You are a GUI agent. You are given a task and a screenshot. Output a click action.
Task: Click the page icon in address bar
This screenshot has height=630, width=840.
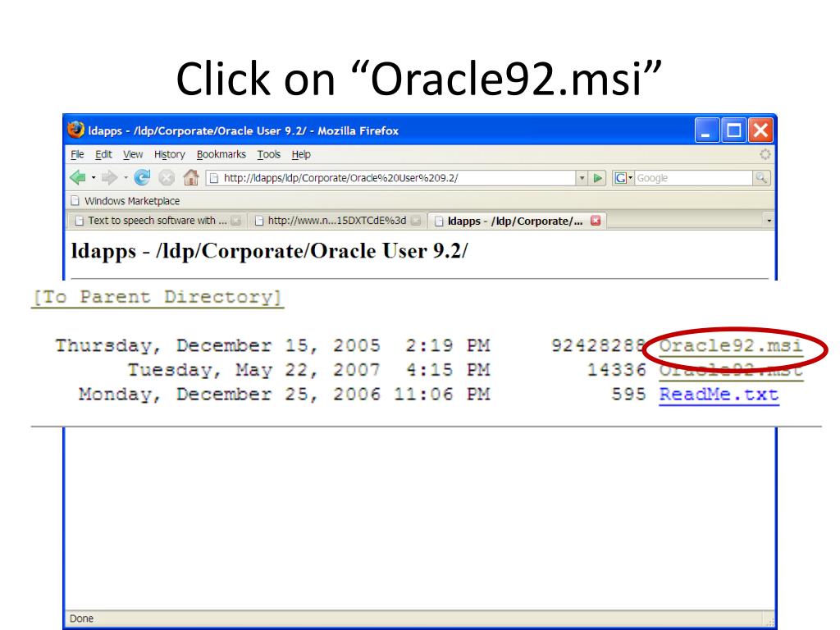pyautogui.click(x=214, y=178)
